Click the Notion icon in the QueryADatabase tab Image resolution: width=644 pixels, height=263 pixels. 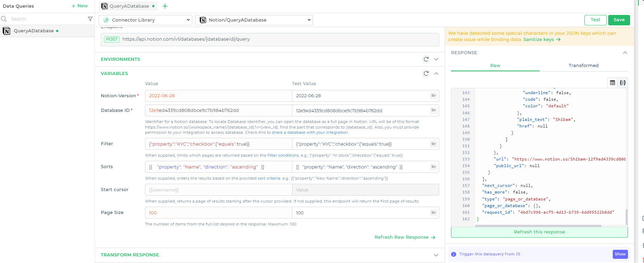point(104,6)
